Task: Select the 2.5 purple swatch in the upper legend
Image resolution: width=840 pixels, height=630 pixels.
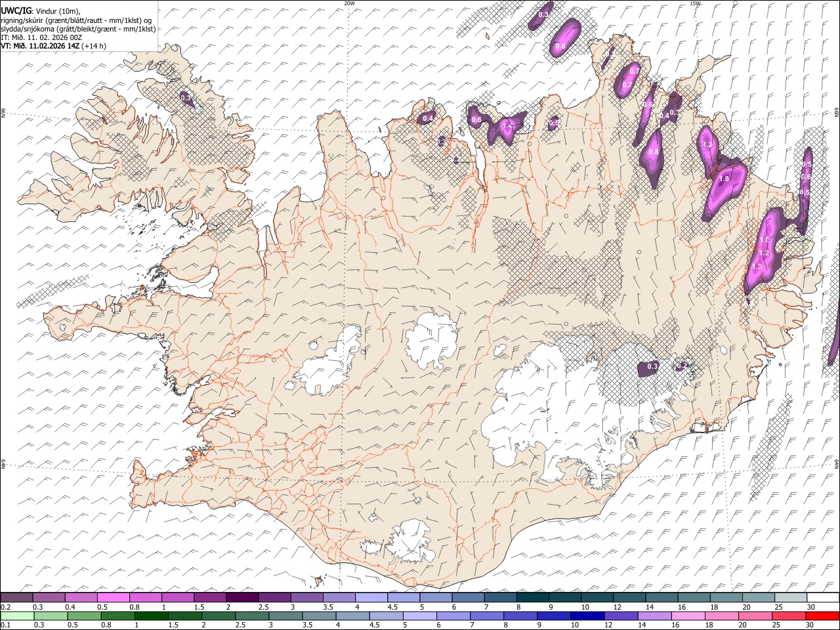Action: click(274, 597)
